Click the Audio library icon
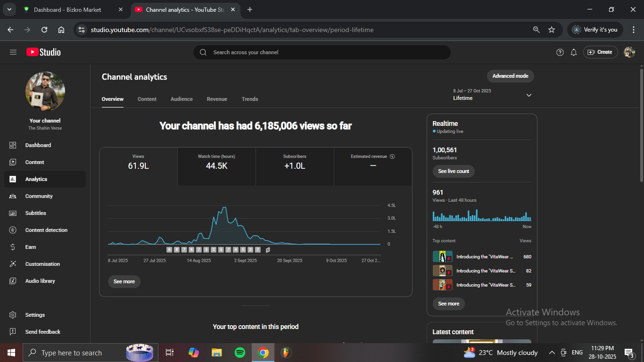Viewport: 644px width, 362px height. [13, 281]
